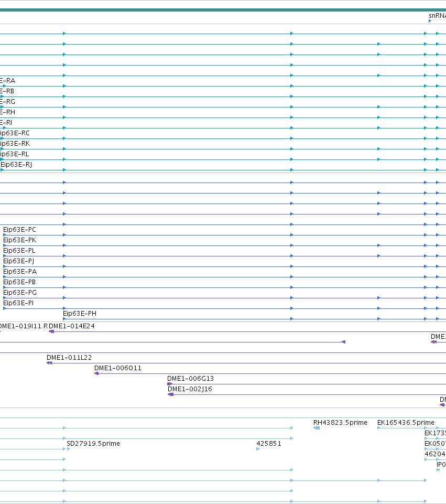The width and height of the screenshot is (446, 504).
Task: Click the SD27919.5prime EST label
Action: pyautogui.click(x=93, y=444)
